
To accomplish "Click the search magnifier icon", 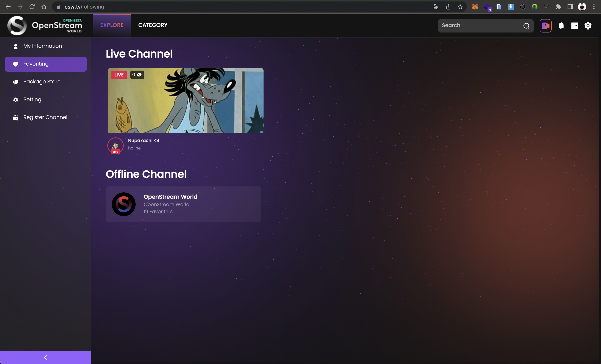I will pos(526,26).
